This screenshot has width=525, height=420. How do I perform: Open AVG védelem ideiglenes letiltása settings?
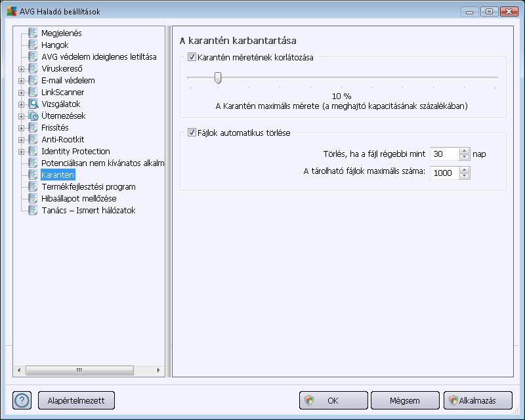(99, 56)
